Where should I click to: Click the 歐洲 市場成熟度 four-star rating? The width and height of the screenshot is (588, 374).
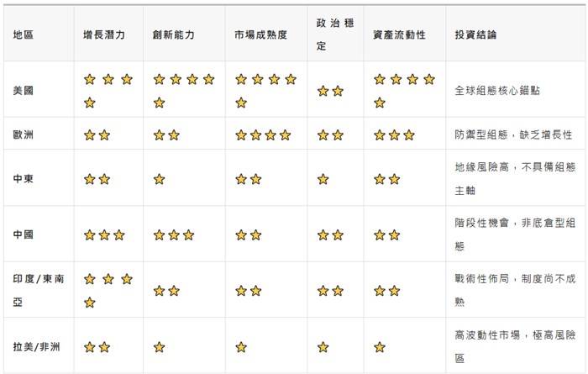tap(263, 134)
